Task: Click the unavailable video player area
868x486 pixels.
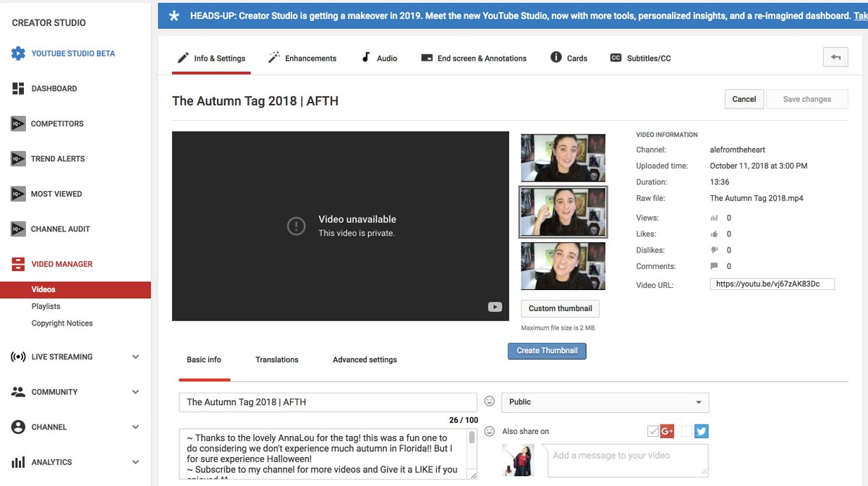Action: click(341, 226)
